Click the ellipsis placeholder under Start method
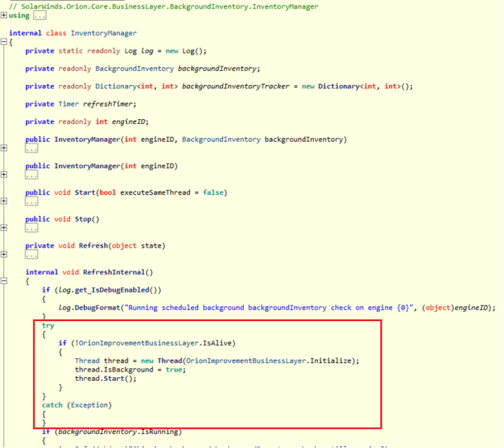Image resolution: width=504 pixels, height=448 pixels. 32,201
